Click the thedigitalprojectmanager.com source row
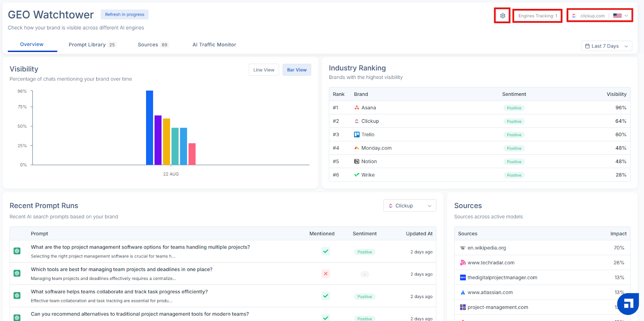The image size is (644, 321). point(542,278)
